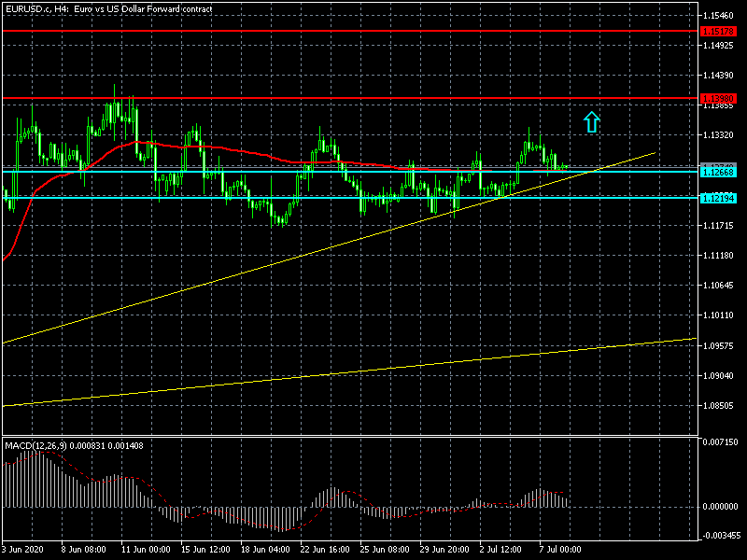Viewport: 747px width, 560px height.
Task: Click the cyan 1.12668 price tag
Action: (719, 172)
